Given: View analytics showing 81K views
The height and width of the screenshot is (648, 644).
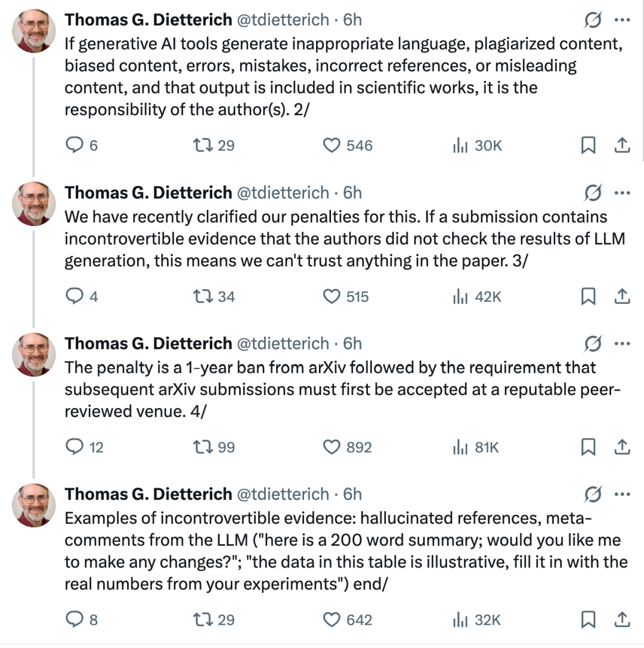Looking at the screenshot, I should (x=476, y=447).
